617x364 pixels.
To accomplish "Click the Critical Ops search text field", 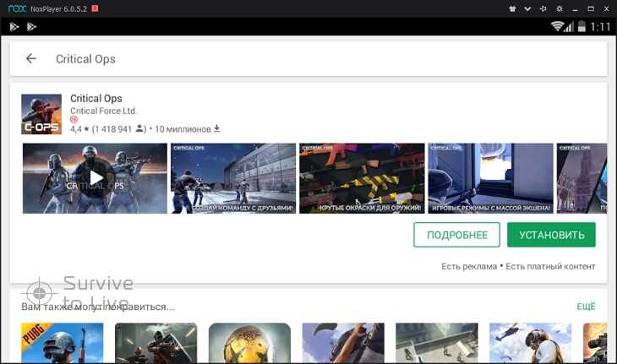I will coord(321,59).
